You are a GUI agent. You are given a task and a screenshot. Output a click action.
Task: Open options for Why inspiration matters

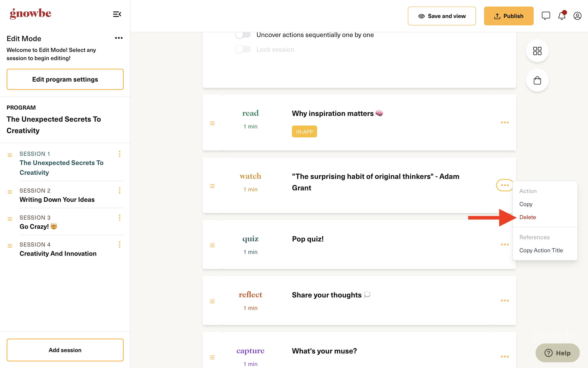point(505,122)
